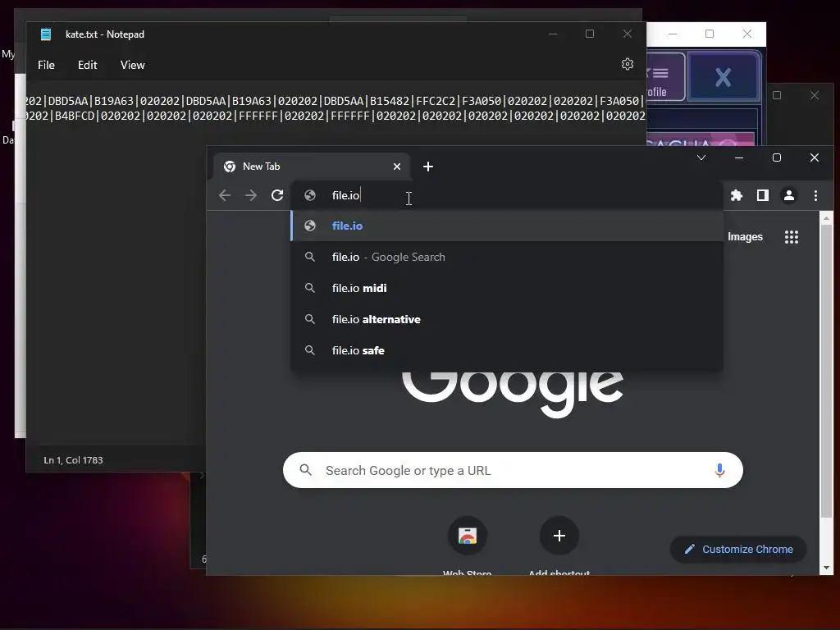Choose 'file.io midi' suggestion
The width and height of the screenshot is (840, 630).
point(507,288)
